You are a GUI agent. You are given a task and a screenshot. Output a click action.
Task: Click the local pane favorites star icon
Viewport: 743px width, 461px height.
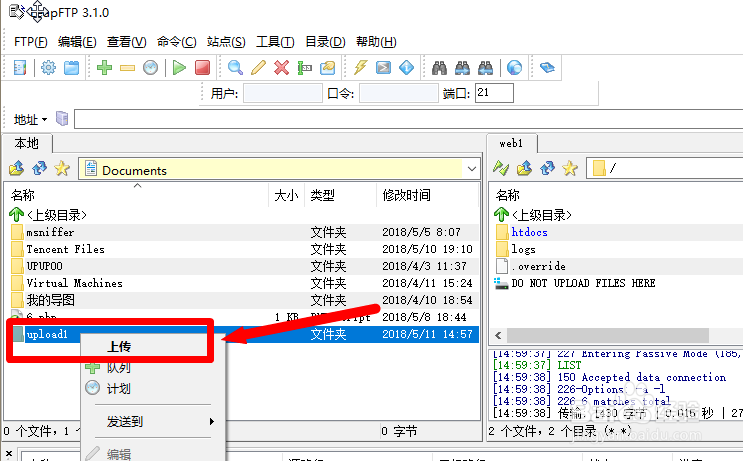tap(62, 169)
